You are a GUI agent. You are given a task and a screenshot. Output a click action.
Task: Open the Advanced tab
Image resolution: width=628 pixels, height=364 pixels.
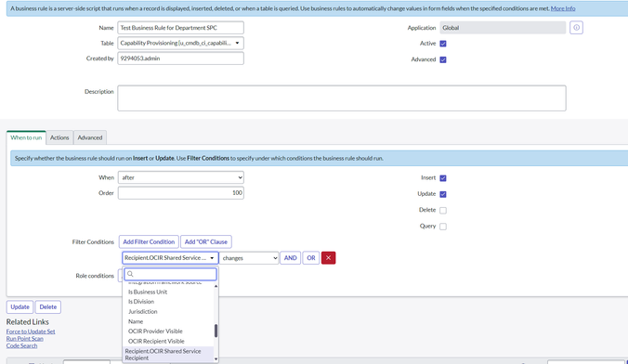tap(90, 137)
